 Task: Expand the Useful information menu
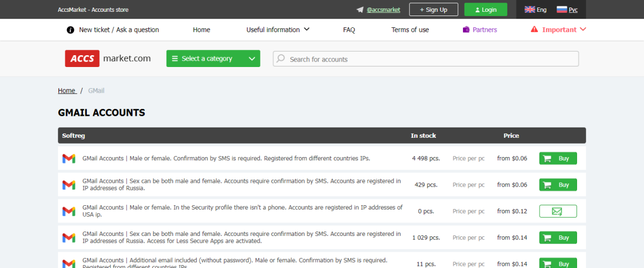coord(278,30)
